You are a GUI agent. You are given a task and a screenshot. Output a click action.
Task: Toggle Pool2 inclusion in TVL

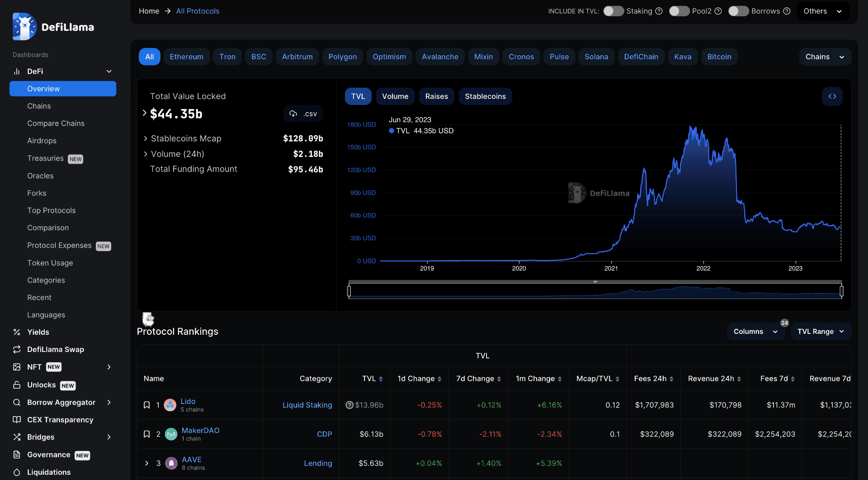point(679,11)
